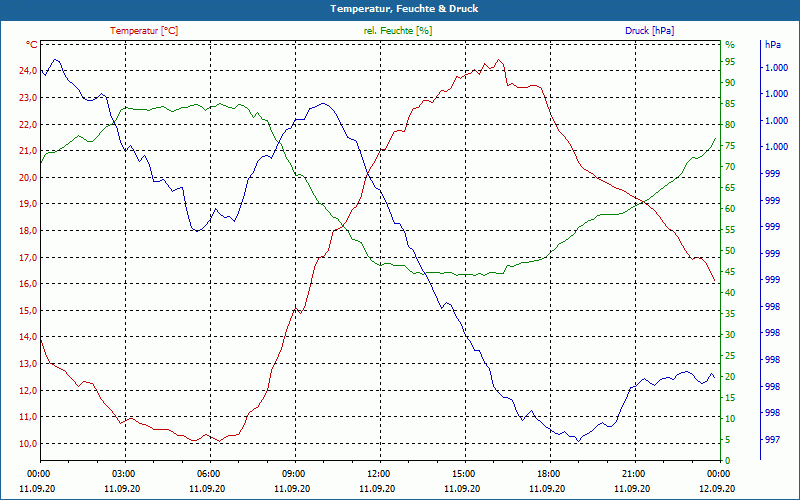
Task: Click the 35 humidity axis label
Action: [730, 314]
